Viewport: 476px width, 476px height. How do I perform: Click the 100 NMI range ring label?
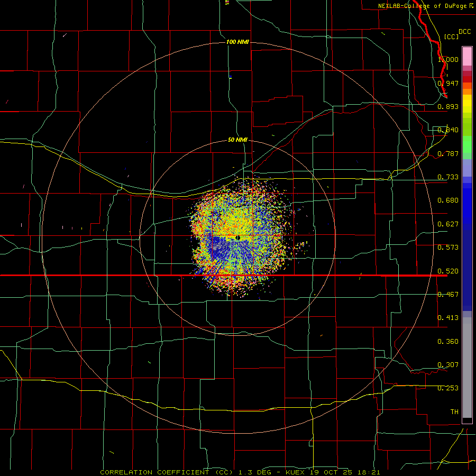pyautogui.click(x=237, y=42)
